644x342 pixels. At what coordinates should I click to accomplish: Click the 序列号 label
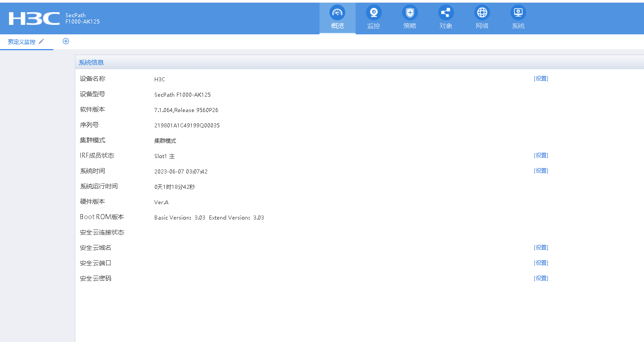(x=89, y=125)
